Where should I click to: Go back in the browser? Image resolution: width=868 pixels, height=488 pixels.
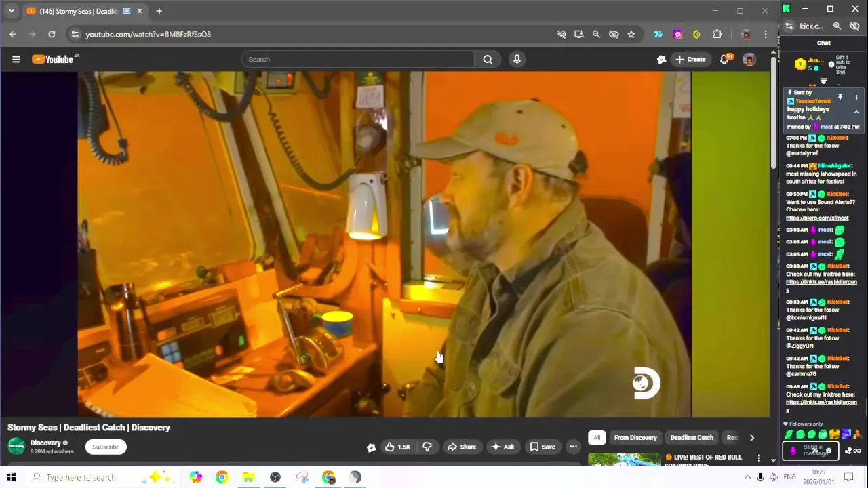[x=13, y=34]
